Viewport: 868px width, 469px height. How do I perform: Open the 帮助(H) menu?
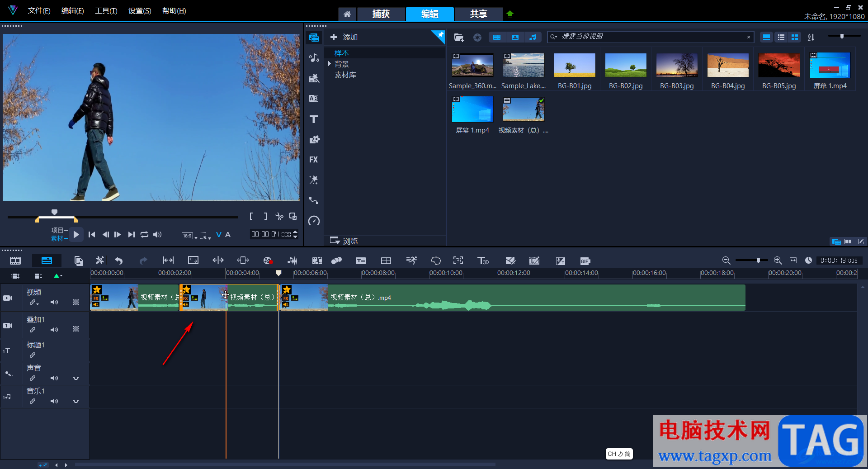(174, 10)
